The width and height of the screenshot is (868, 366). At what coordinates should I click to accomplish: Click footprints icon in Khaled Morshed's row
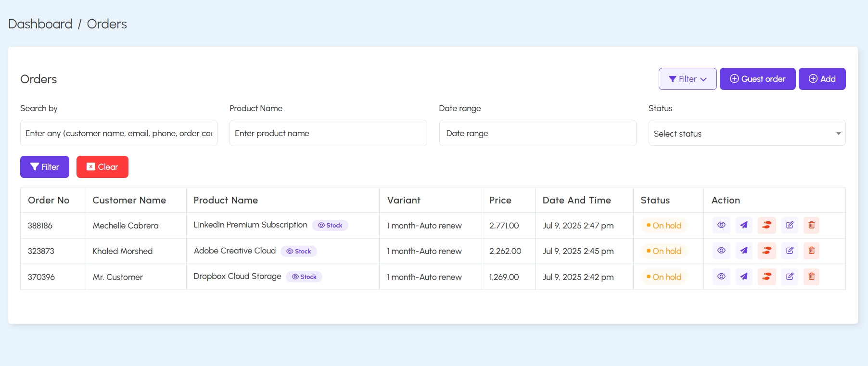click(x=767, y=251)
